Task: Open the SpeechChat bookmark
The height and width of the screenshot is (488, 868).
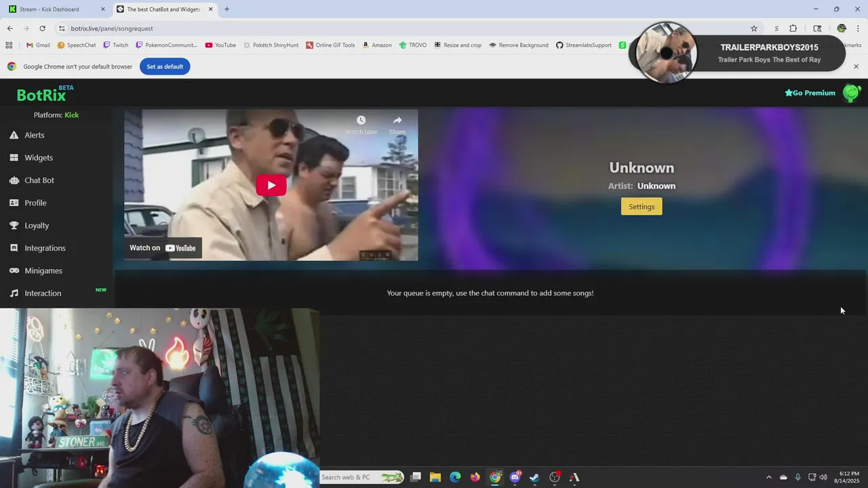Action: (77, 45)
